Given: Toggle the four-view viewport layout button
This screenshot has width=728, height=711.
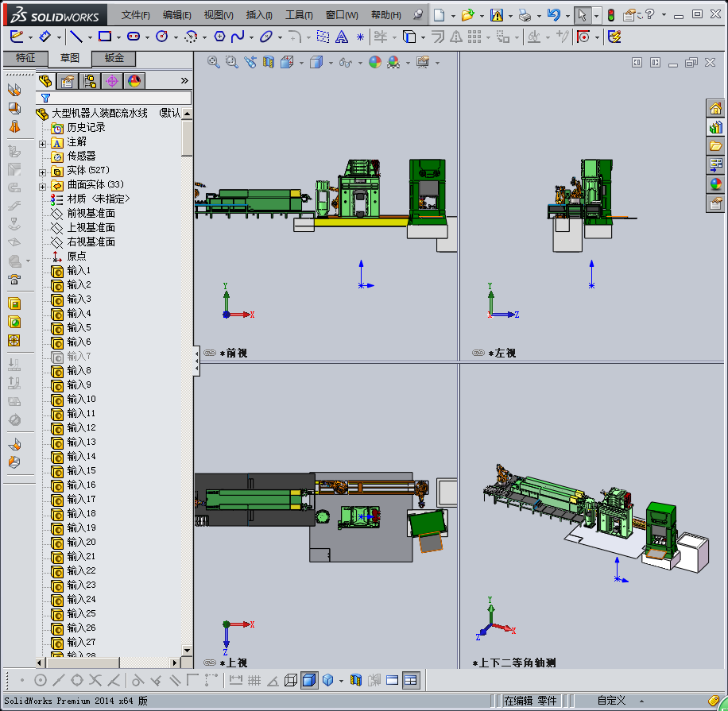Looking at the screenshot, I should click(x=410, y=680).
